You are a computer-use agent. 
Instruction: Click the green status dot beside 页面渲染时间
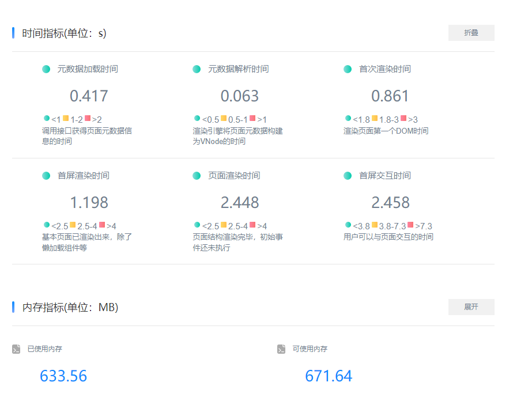coord(197,176)
